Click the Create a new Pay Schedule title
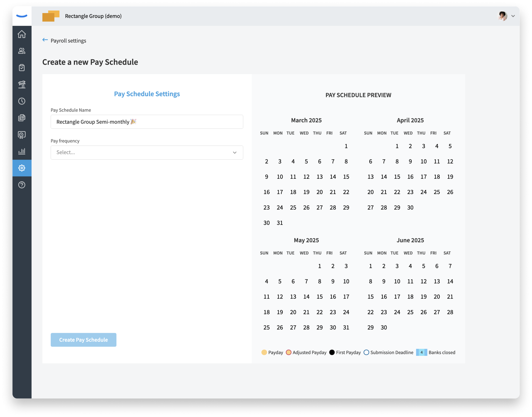This screenshot has height=417, width=532. click(x=90, y=62)
